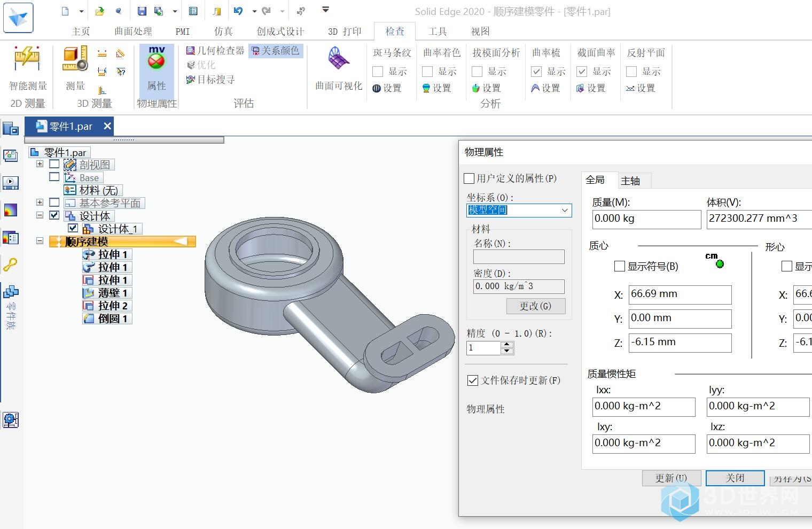Click the 目标搜寻 goal seek tool
Viewport: 812px width, 529px height.
[210, 80]
